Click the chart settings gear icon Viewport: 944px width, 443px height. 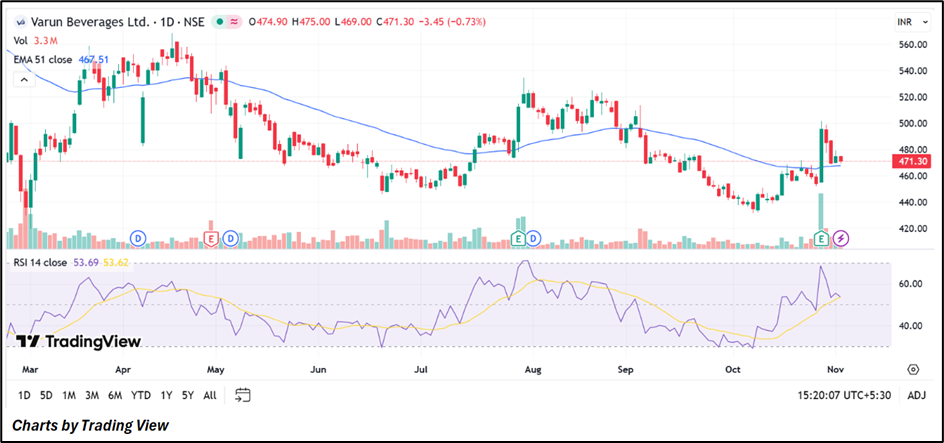pos(912,369)
